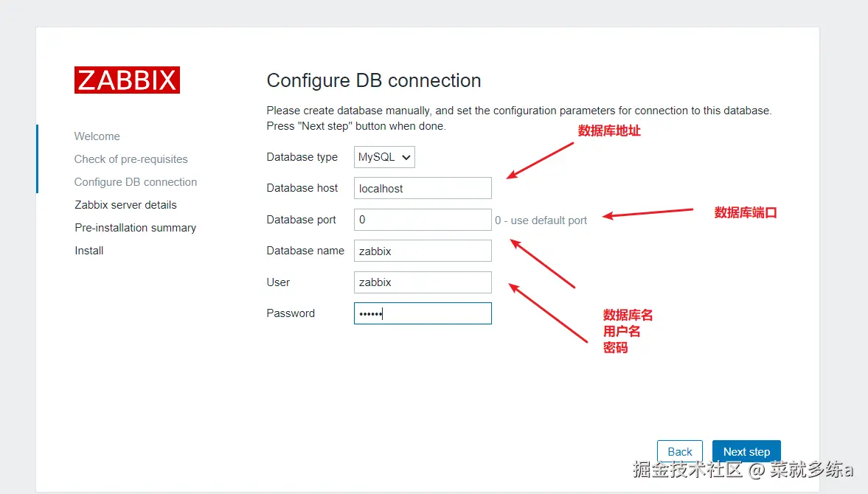
Task: Select Configure DB connection sidebar step
Action: tap(136, 182)
